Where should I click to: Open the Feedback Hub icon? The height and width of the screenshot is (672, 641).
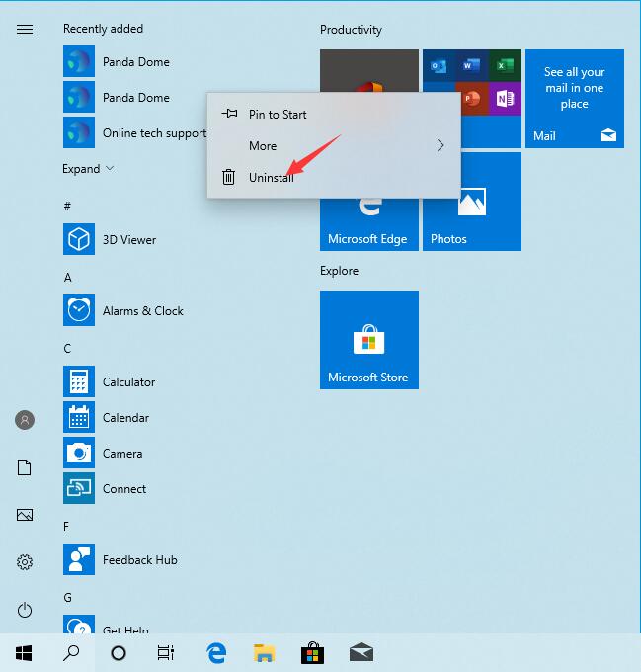(79, 559)
